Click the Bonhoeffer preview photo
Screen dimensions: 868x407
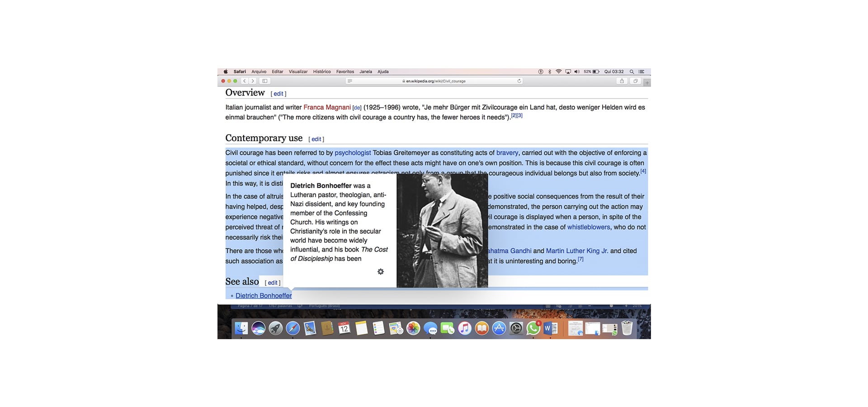(442, 231)
